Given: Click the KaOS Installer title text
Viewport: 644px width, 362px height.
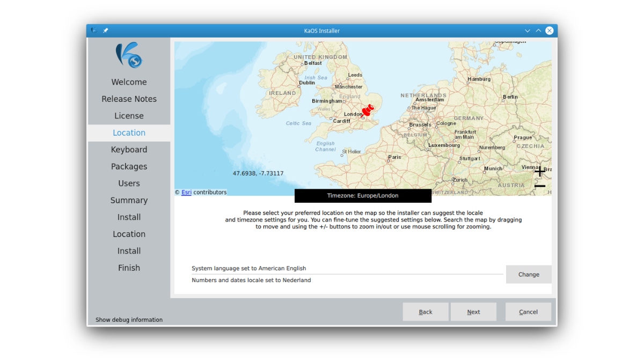Looking at the screenshot, I should (322, 31).
